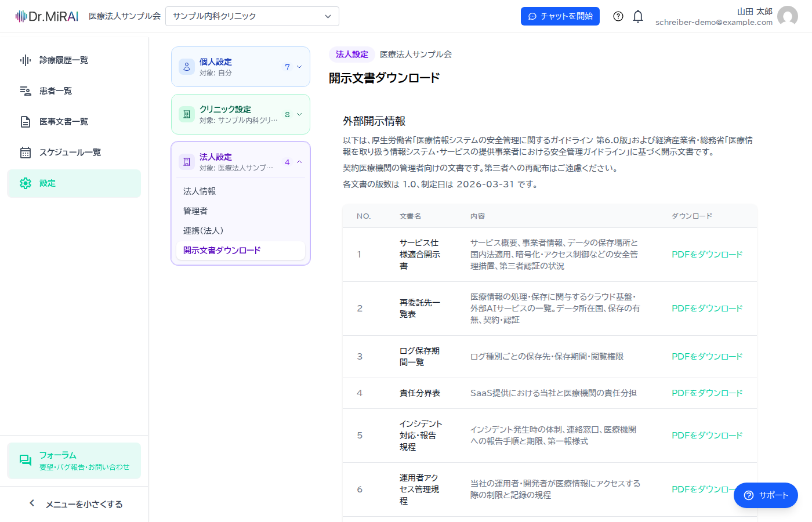Click the 内容 column header
Viewport: 812px width, 522px height.
coord(477,216)
